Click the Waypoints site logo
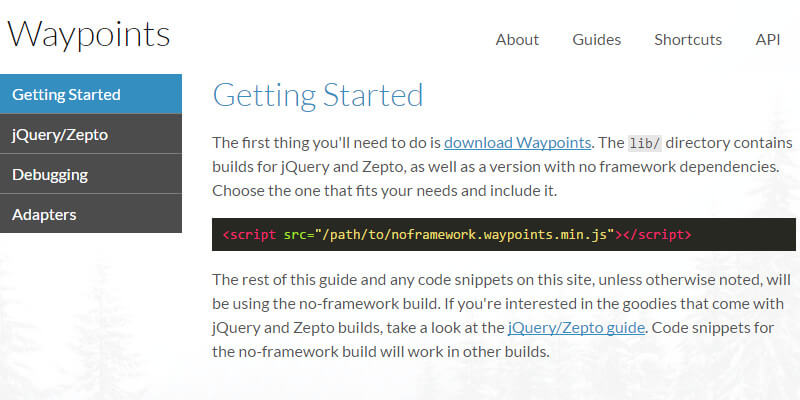 tap(89, 34)
